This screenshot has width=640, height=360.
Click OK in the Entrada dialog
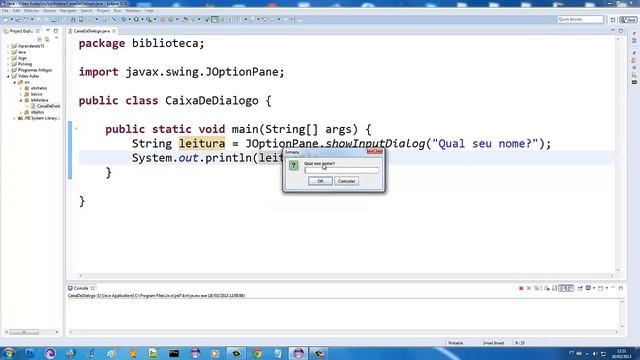click(320, 181)
